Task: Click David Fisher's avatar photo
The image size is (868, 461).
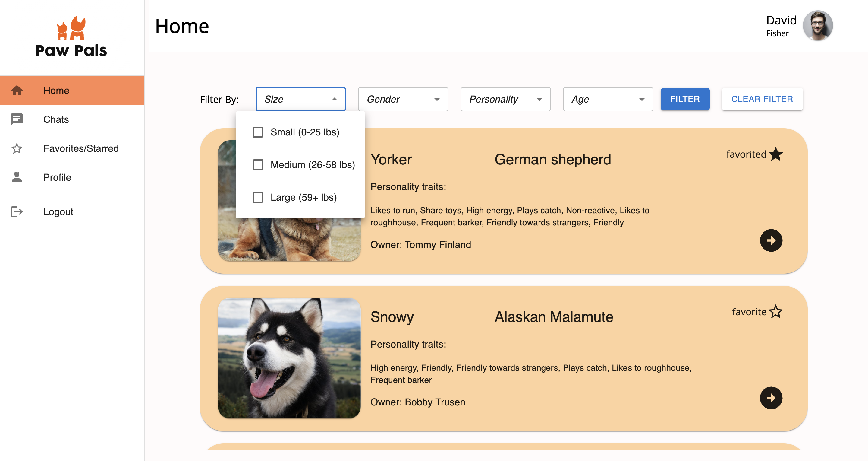Action: pos(818,26)
